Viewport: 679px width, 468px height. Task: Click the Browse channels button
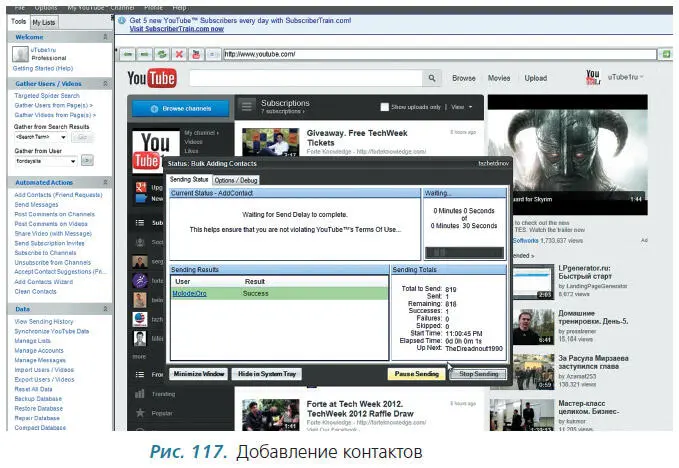coord(181,109)
